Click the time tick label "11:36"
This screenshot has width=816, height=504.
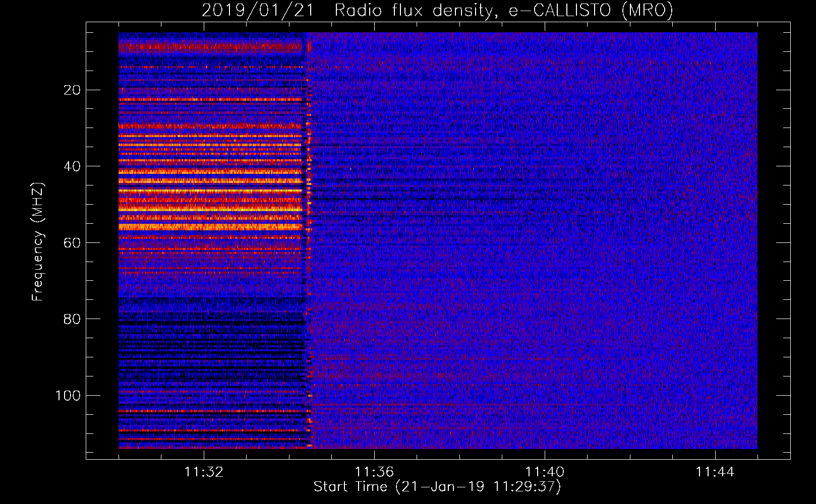374,472
